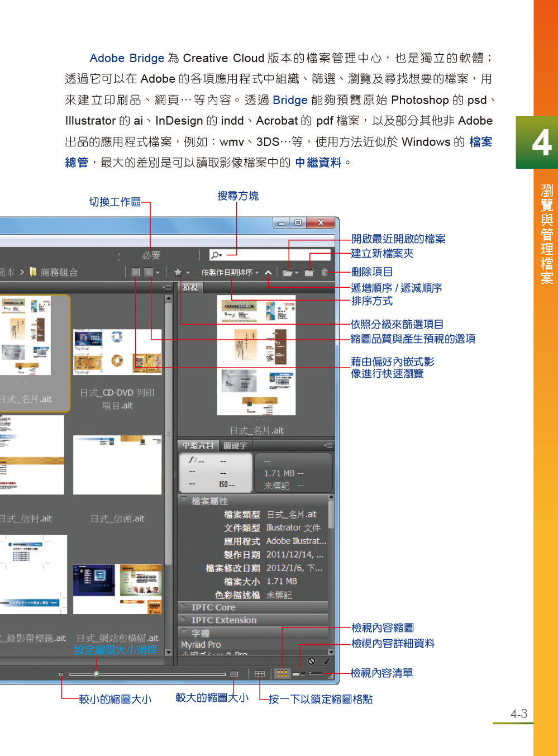Expand the IPTC Core section
Image resolution: width=558 pixels, height=756 pixels.
coord(184,606)
